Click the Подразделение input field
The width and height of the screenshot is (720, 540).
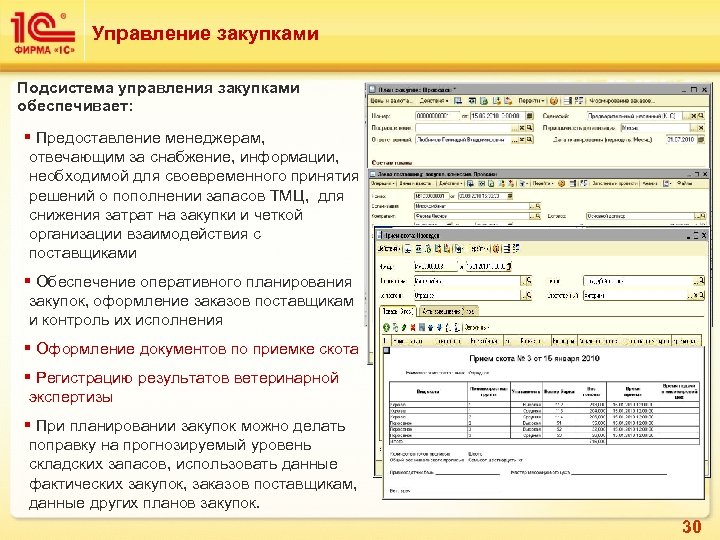click(x=463, y=128)
